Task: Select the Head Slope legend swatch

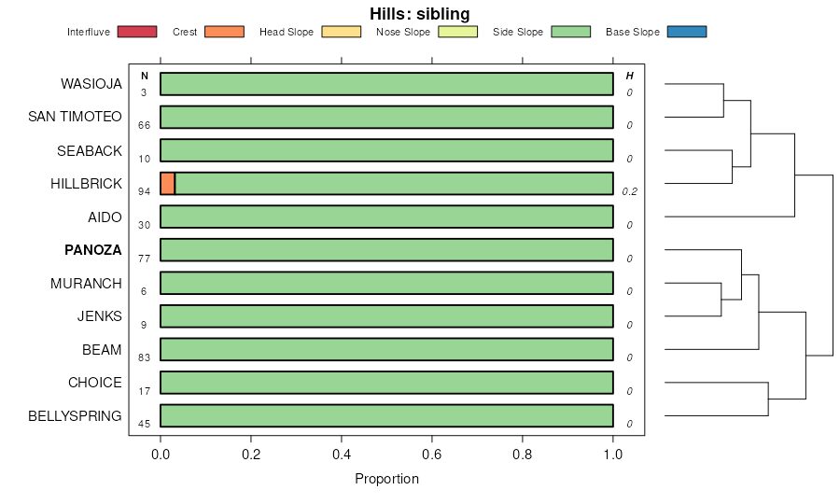Action: coord(341,32)
